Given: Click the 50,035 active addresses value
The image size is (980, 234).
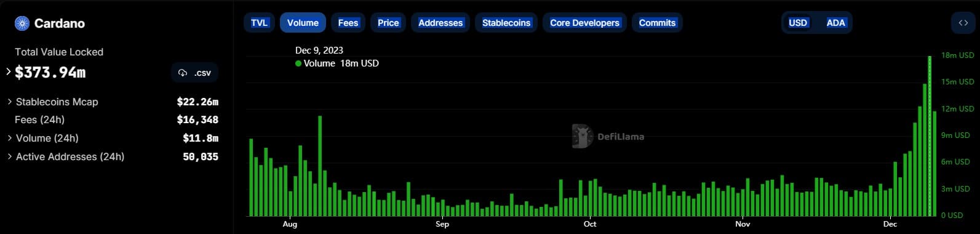Looking at the screenshot, I should (201, 156).
